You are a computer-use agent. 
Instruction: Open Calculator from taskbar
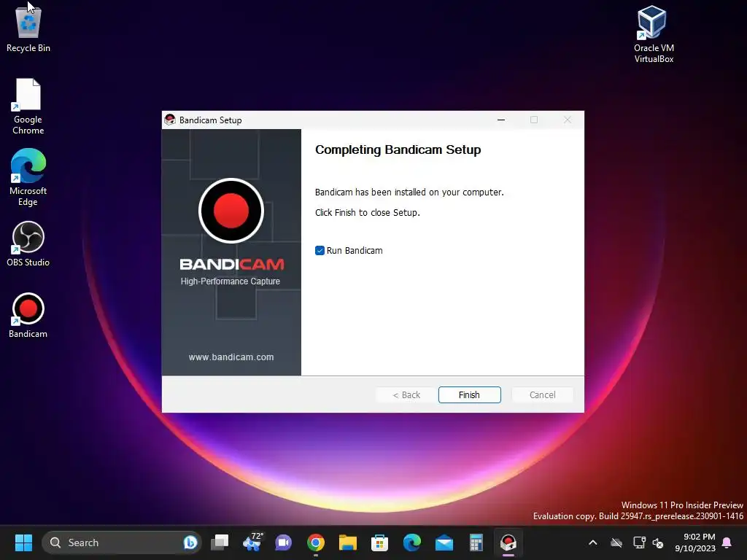click(x=476, y=542)
